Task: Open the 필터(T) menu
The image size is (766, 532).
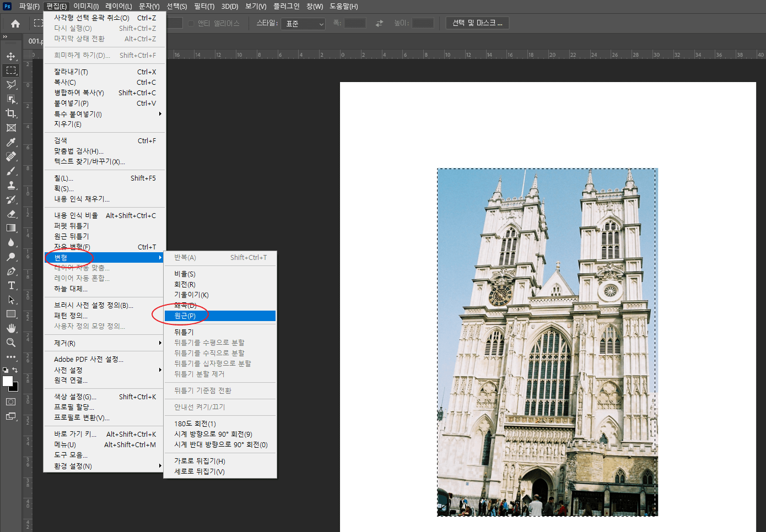Action: point(204,6)
